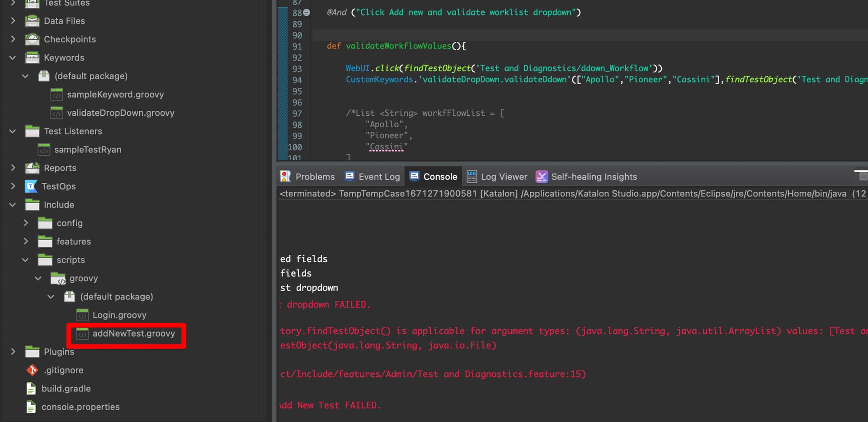This screenshot has height=422, width=868.
Task: Switch to the Problems tab
Action: 308,176
